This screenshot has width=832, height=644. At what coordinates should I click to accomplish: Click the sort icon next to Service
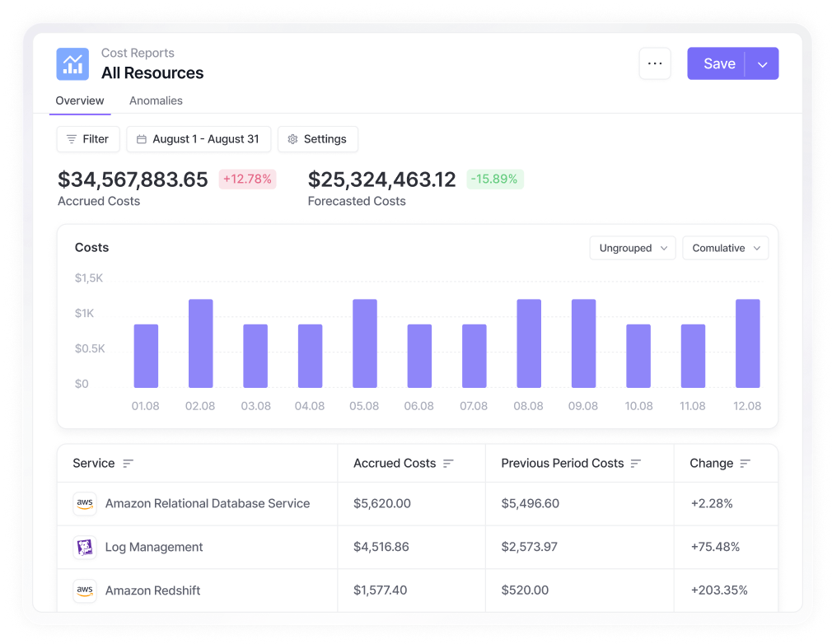click(x=128, y=464)
